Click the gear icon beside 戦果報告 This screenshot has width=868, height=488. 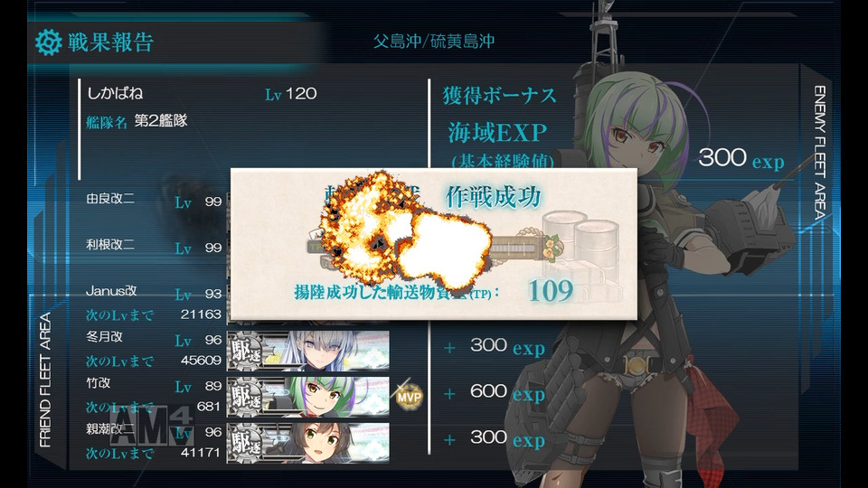click(48, 42)
